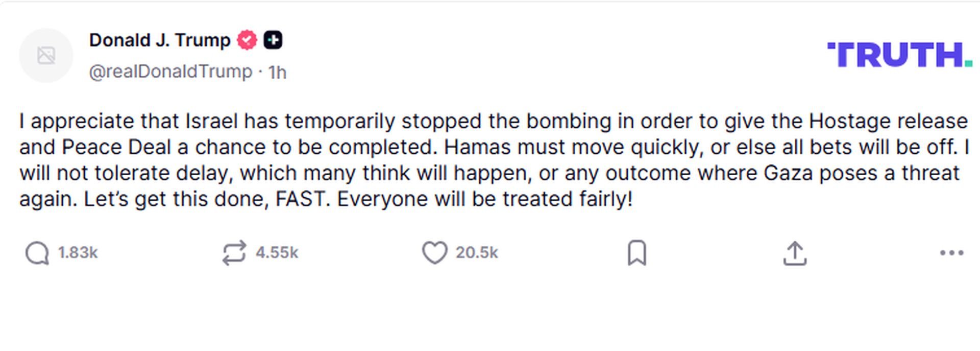Click the word FAST in the post
This screenshot has width=980, height=351.
pyautogui.click(x=300, y=199)
